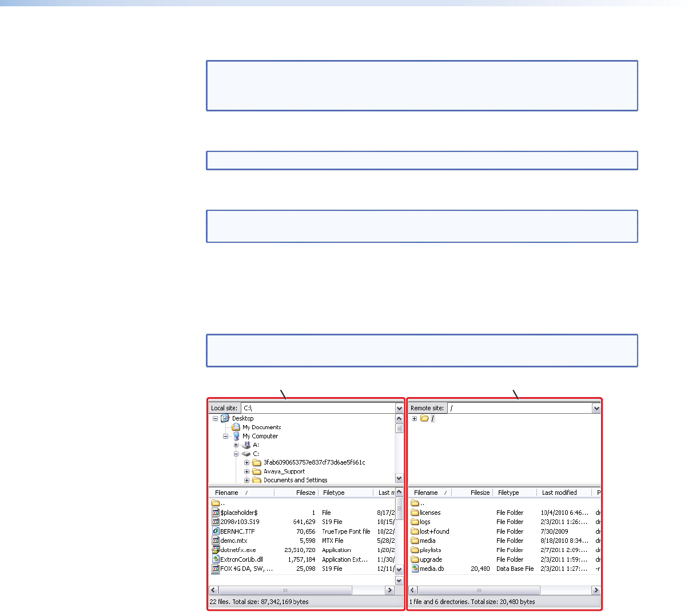Click the '641,629' filesize value
700x612 pixels.
tap(304, 522)
